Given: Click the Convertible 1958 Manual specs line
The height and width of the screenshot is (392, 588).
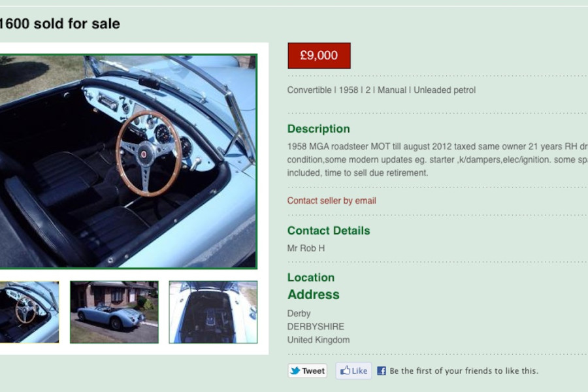Looking at the screenshot, I should pos(382,90).
